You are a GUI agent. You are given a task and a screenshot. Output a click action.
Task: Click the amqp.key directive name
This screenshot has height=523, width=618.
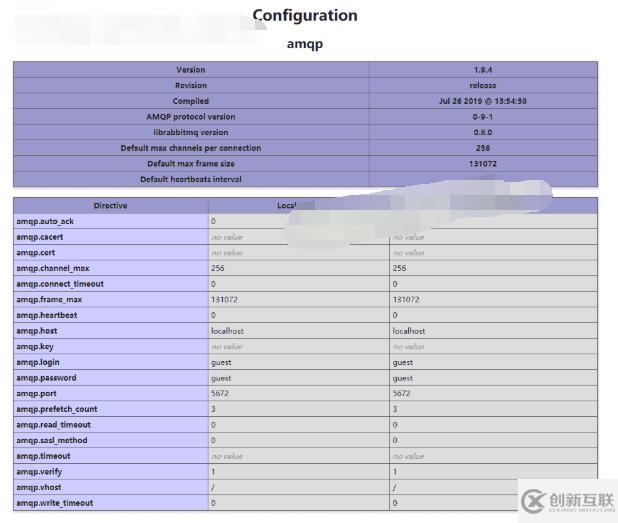click(35, 347)
